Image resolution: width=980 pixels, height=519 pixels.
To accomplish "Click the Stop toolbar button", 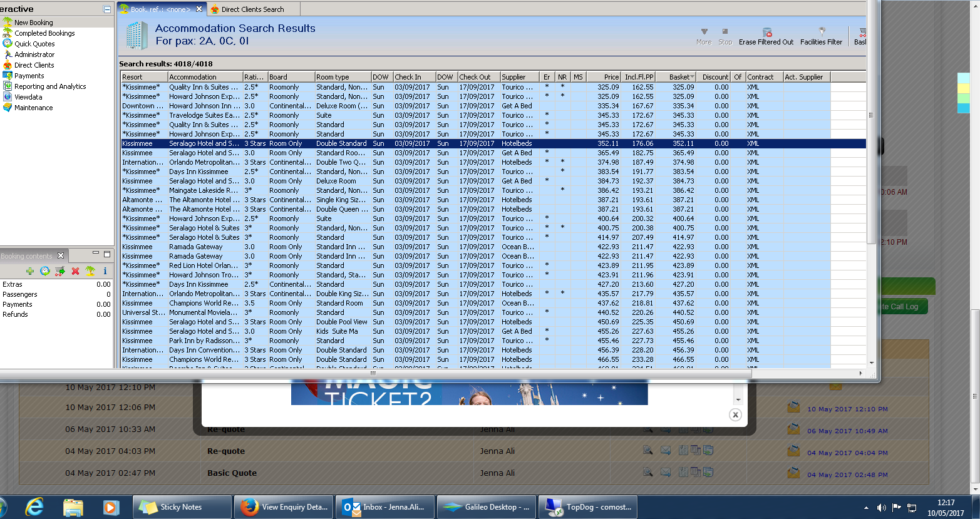I will coord(725,36).
